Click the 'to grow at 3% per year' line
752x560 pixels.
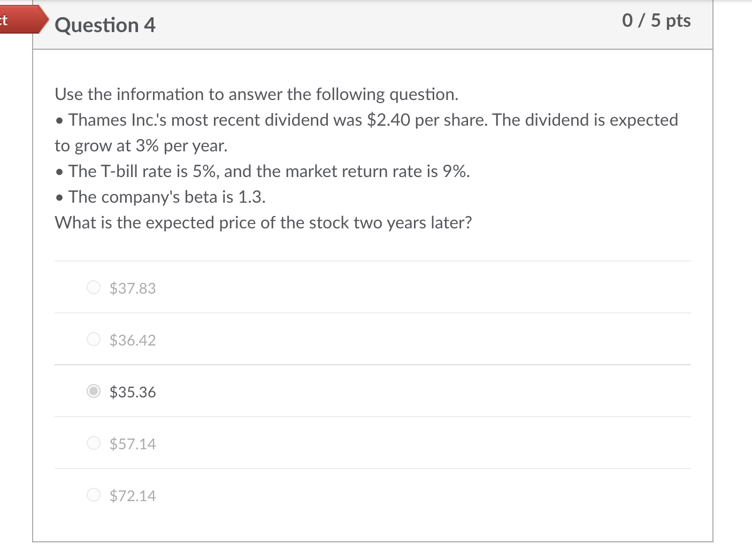pos(141,145)
